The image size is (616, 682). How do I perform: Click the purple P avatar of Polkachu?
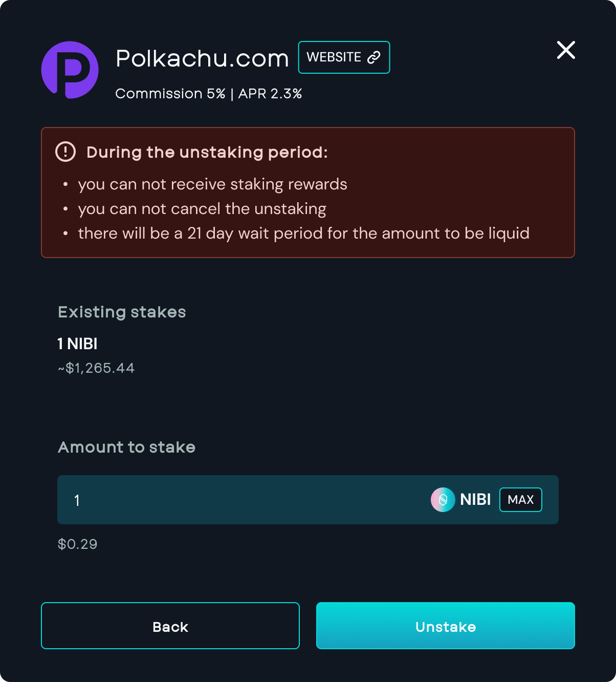click(x=70, y=70)
